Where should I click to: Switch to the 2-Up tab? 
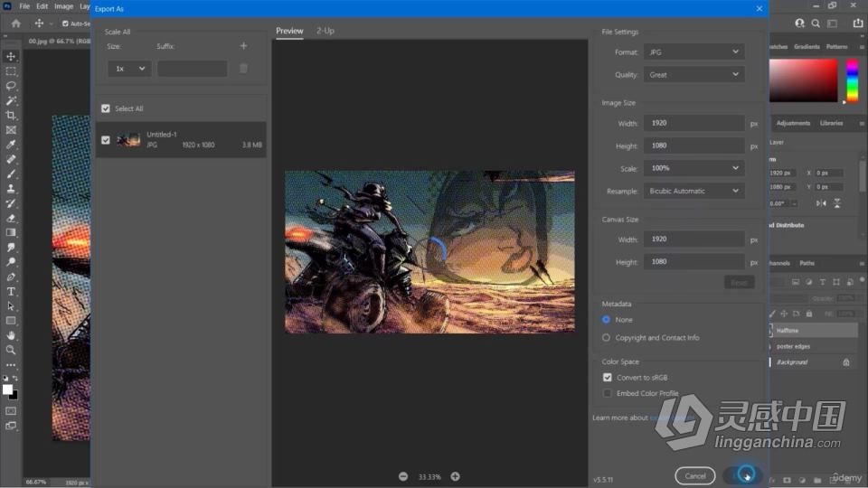[x=325, y=31]
